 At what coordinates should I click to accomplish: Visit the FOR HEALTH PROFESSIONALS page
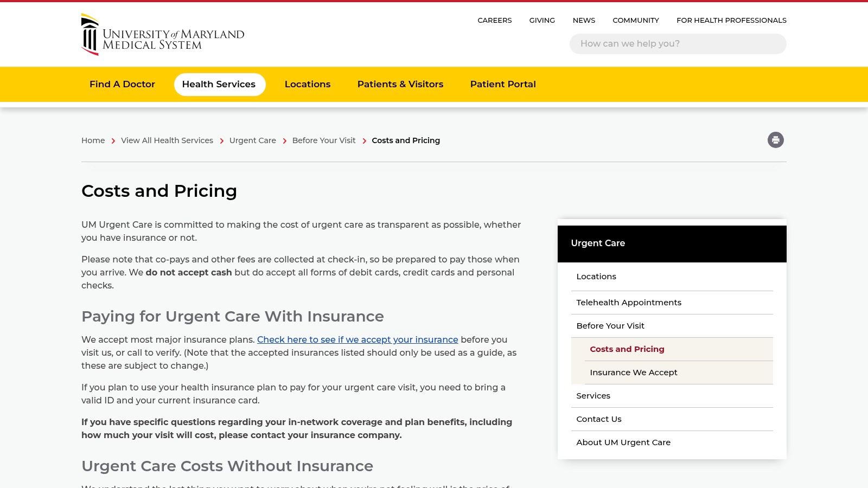point(731,20)
